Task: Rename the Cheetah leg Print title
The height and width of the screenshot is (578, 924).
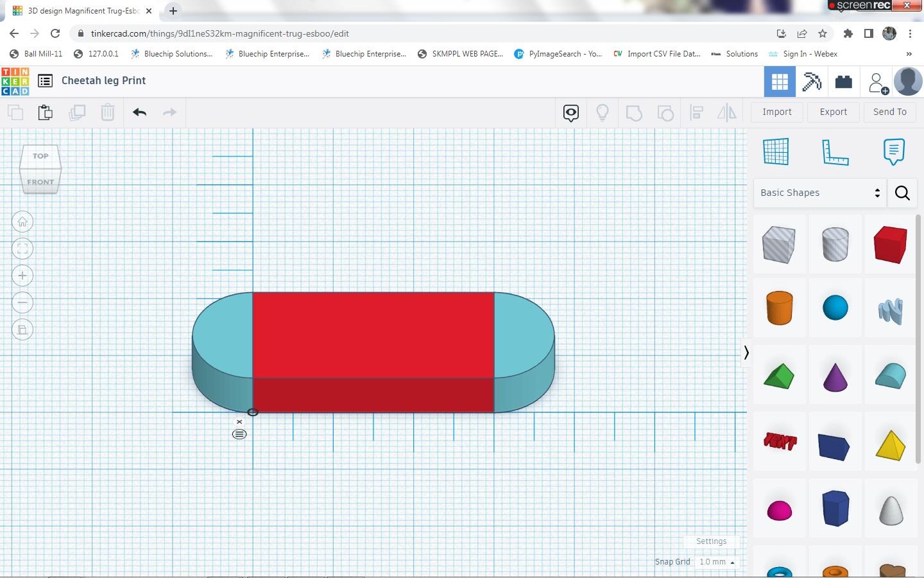Action: point(103,81)
